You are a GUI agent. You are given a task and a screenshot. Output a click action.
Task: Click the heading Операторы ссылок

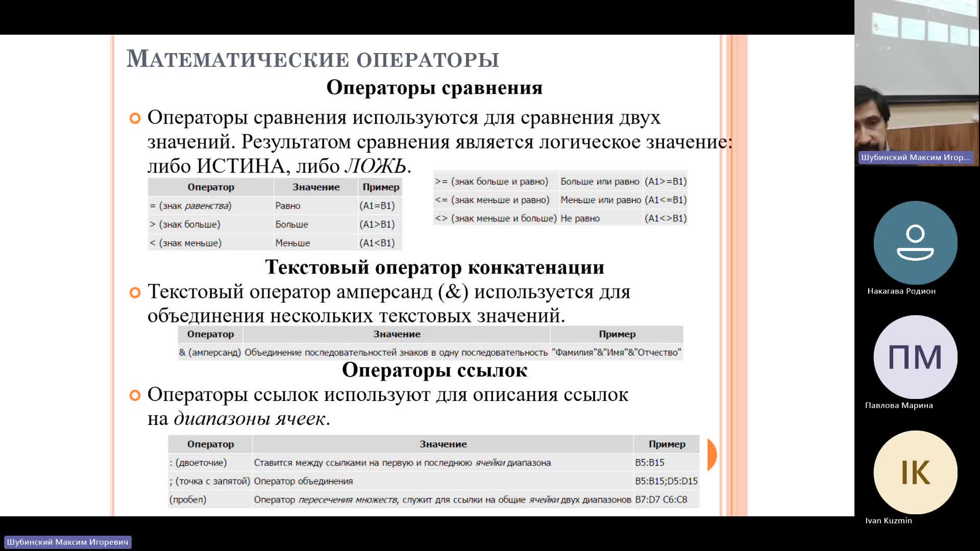pos(434,370)
